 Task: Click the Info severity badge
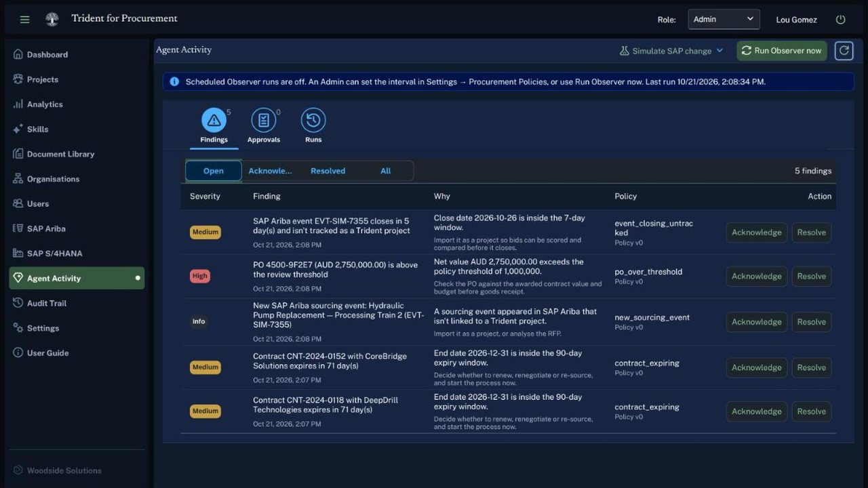199,321
